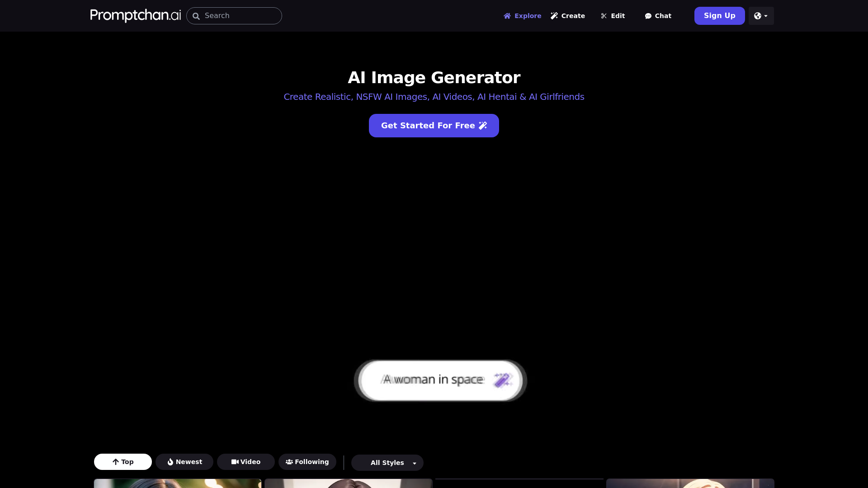This screenshot has width=868, height=488.
Task: Expand the All Styles dropdown
Action: [387, 463]
